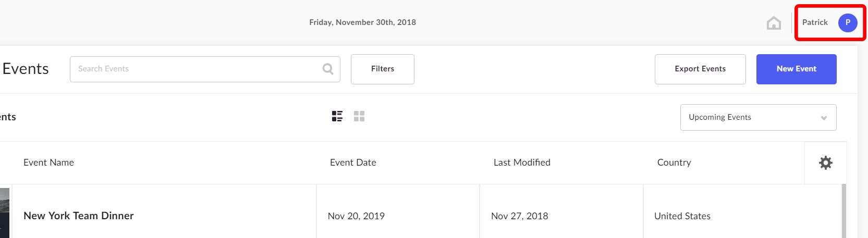Sort by Event Name column header
This screenshot has width=868, height=238.
(x=48, y=162)
